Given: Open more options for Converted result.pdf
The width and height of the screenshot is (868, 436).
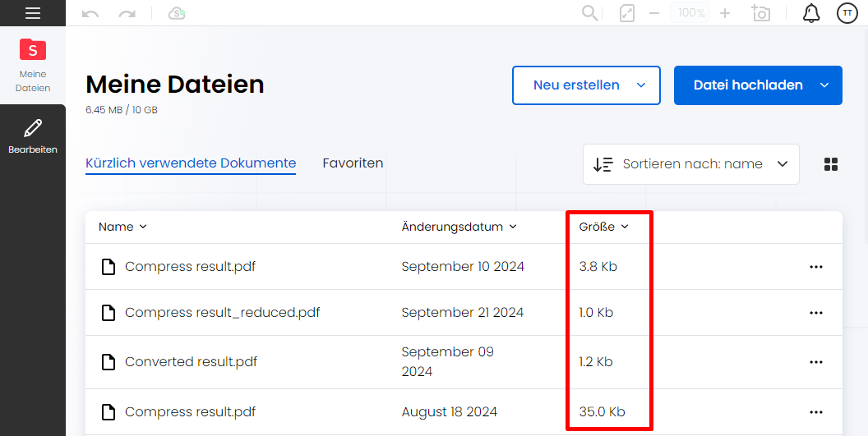Looking at the screenshot, I should pos(816,362).
